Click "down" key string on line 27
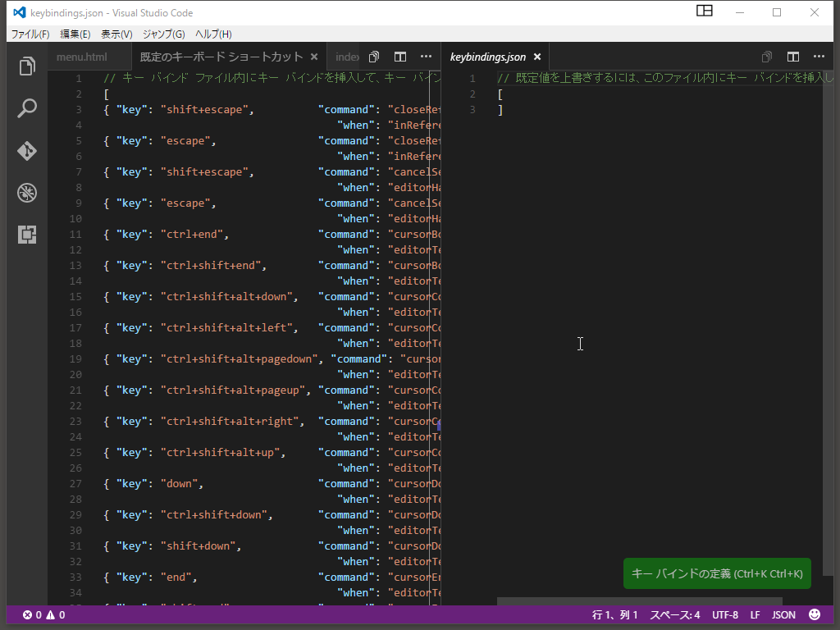 (x=179, y=484)
